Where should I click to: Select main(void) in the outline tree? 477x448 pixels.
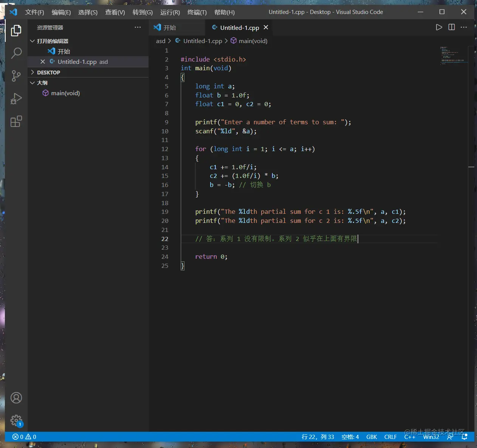pos(65,93)
